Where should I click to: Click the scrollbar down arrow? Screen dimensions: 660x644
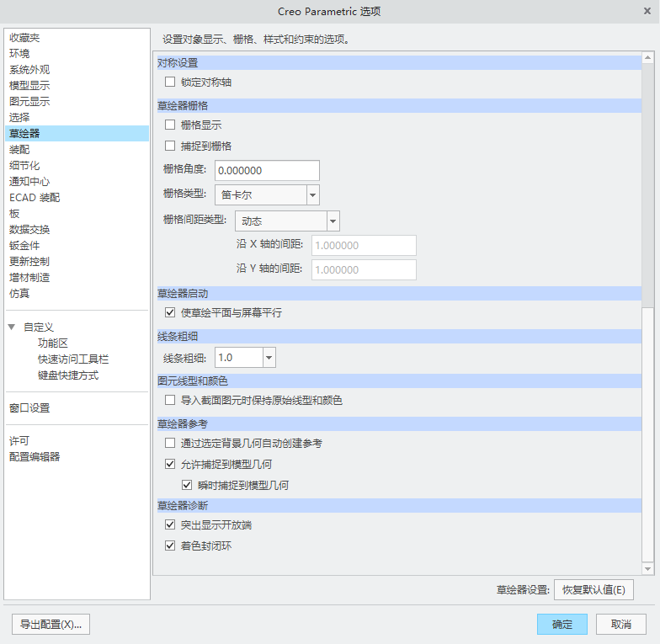point(648,569)
